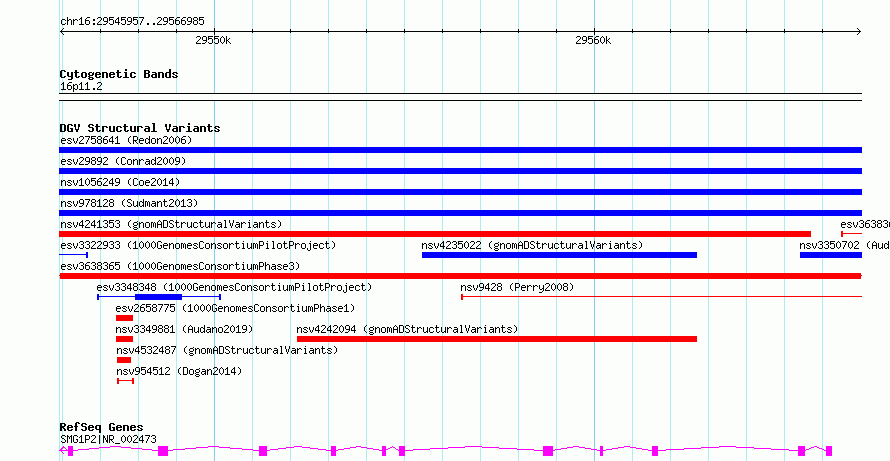Click the esv3322933 pilot project label
The width and height of the screenshot is (890, 461).
click(x=198, y=246)
